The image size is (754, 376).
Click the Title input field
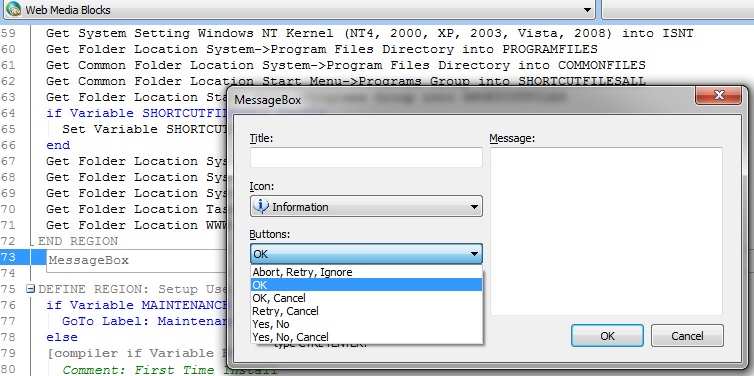366,157
